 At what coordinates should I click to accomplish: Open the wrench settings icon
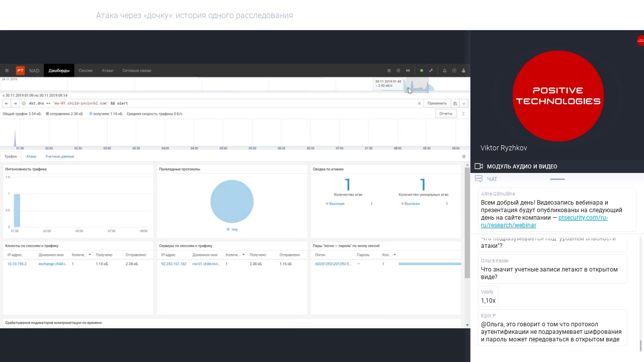(431, 70)
